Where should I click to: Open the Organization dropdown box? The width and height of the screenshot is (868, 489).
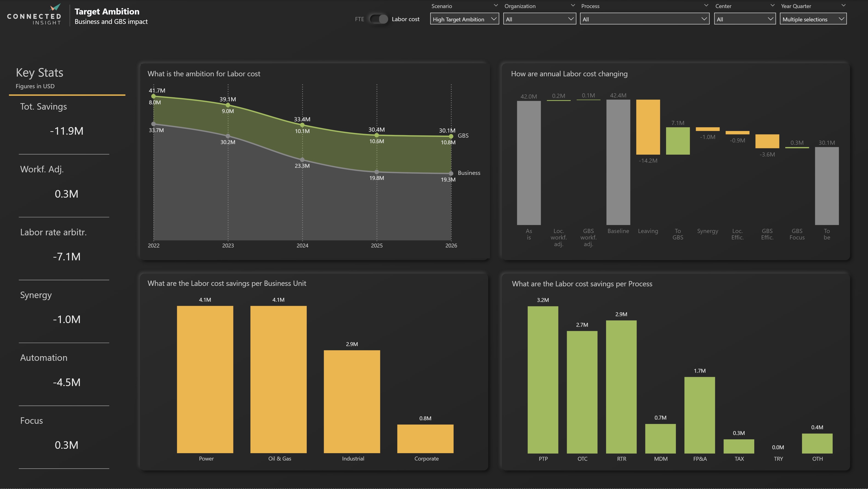pyautogui.click(x=539, y=19)
